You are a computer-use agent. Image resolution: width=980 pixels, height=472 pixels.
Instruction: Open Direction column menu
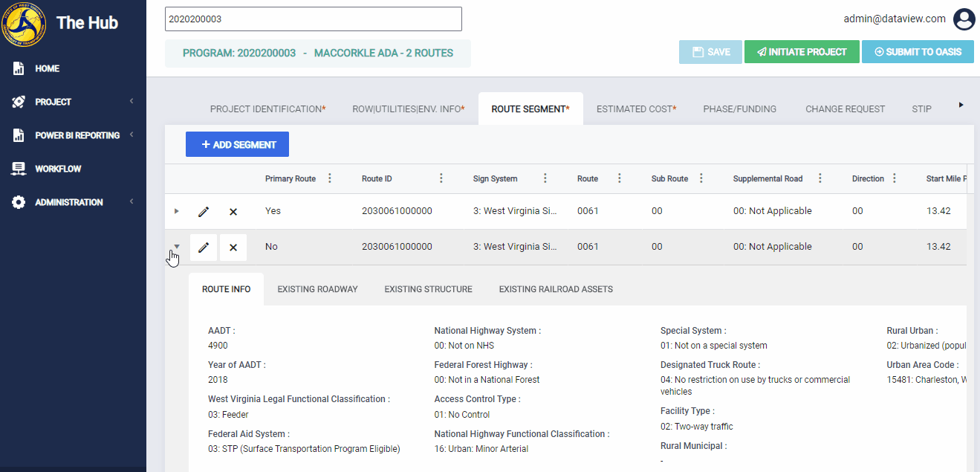point(895,178)
